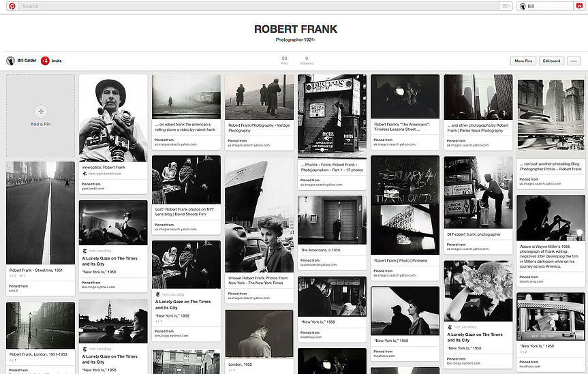Screen dimensions: 588x374
Task: Select the ROBERT FRANK board title
Action: click(296, 29)
